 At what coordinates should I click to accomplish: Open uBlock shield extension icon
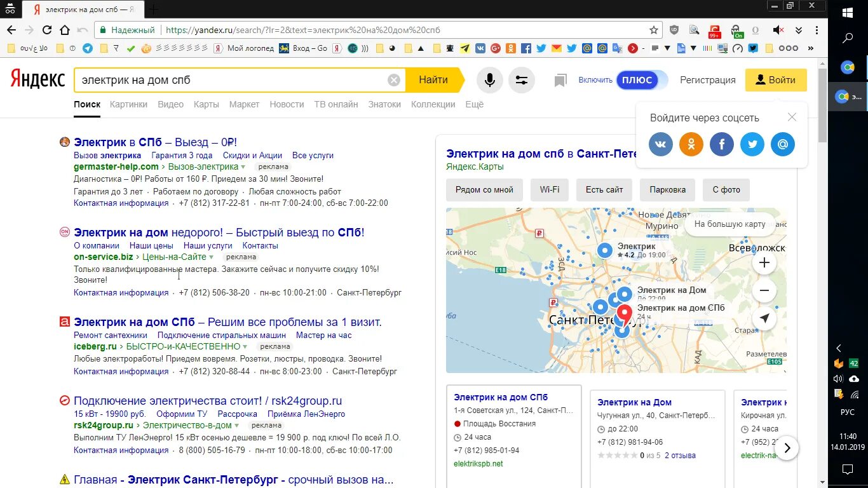click(674, 30)
